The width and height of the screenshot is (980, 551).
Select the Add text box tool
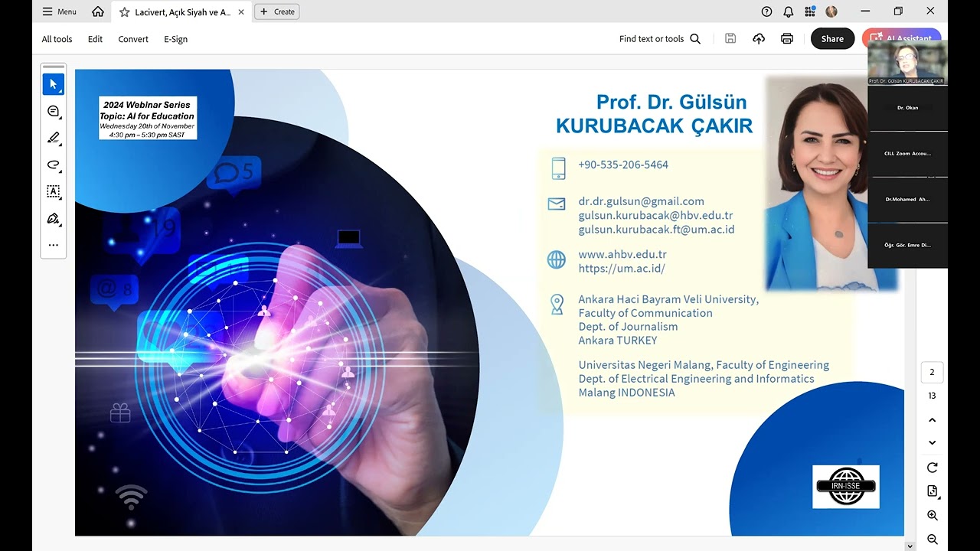54,191
